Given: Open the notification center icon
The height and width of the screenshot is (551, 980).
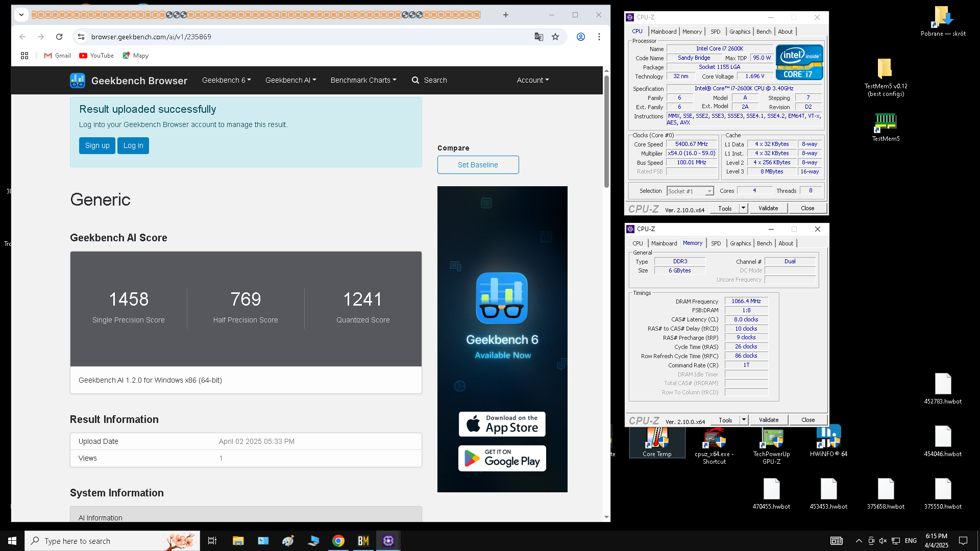Looking at the screenshot, I should pyautogui.click(x=963, y=541).
